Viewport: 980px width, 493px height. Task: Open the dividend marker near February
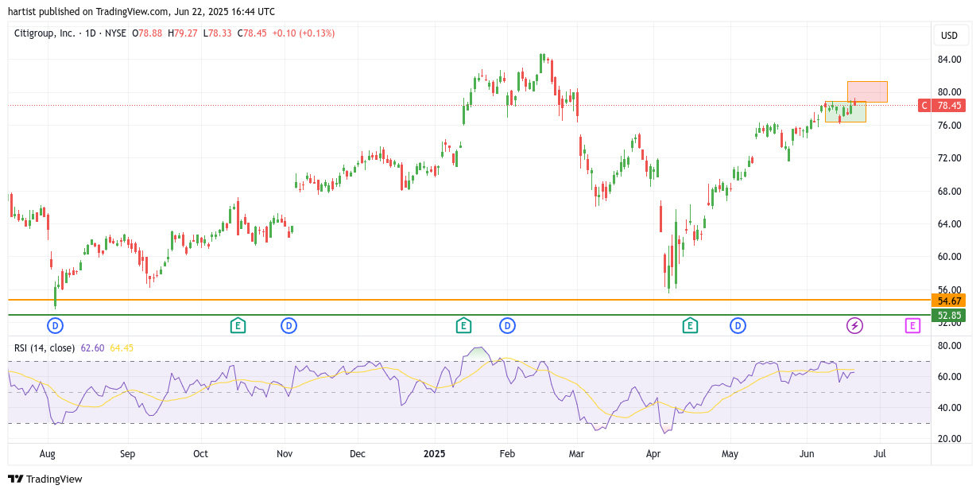tap(507, 325)
